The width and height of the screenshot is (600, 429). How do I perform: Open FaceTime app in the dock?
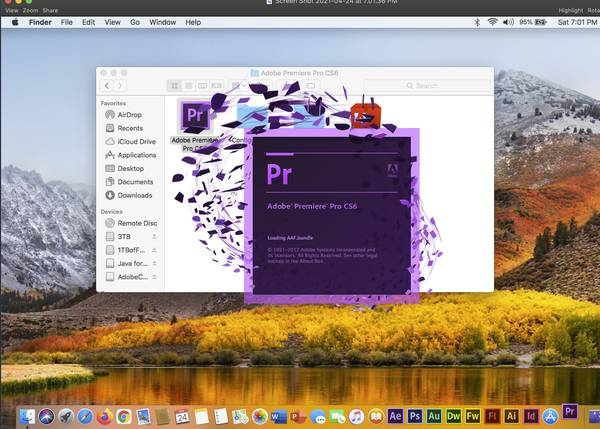tap(338, 416)
